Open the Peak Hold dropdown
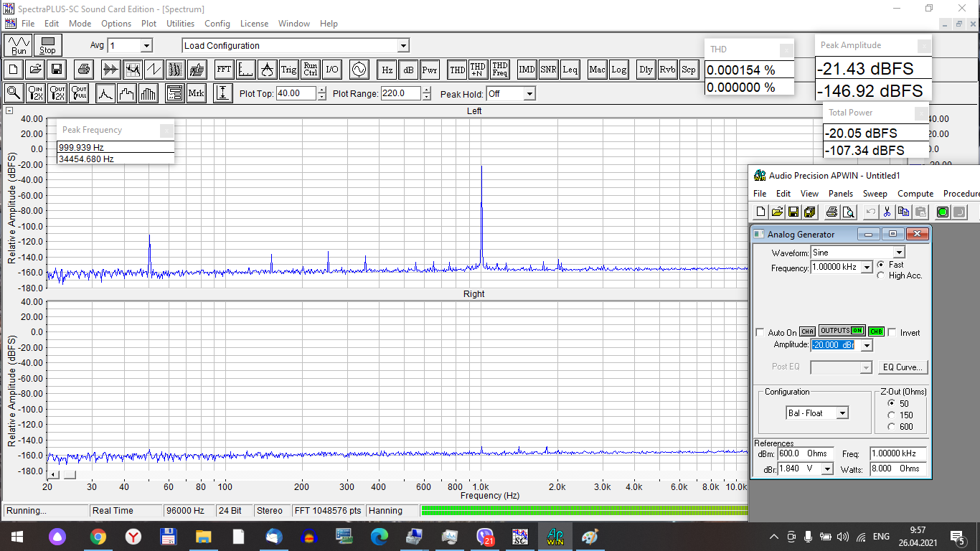This screenshot has height=551, width=980. [529, 94]
